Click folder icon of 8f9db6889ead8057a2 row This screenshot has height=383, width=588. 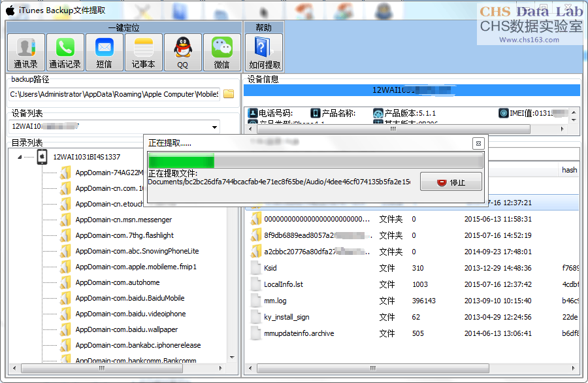tap(255, 235)
